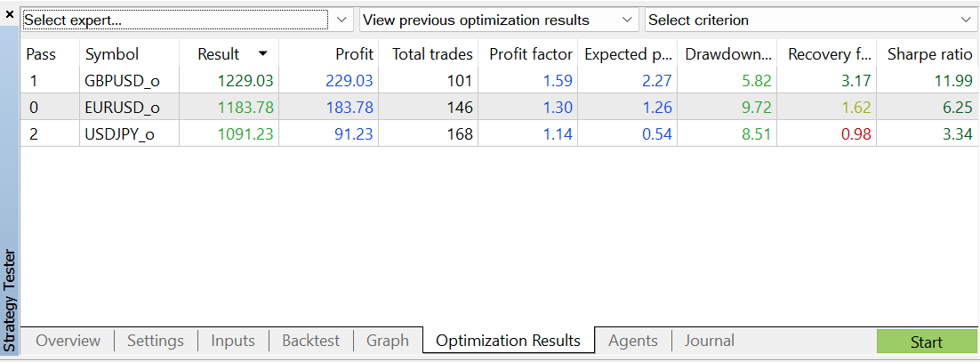Click the Total trades column header
980x362 pixels.
(432, 54)
